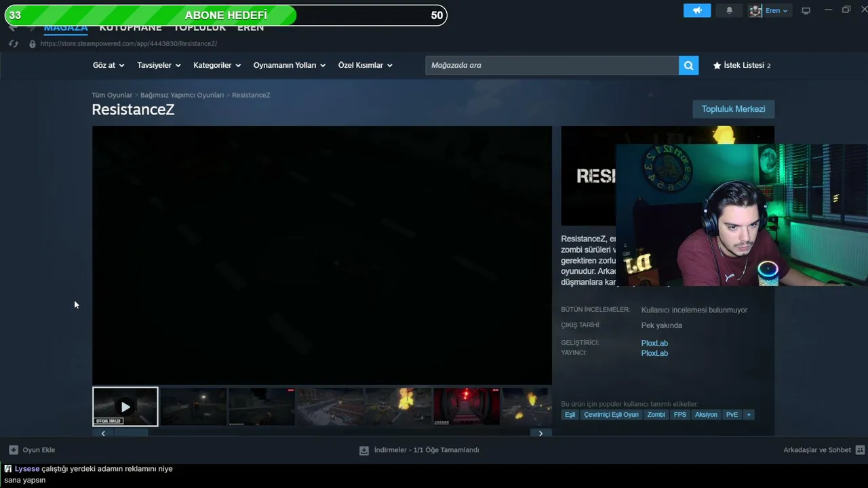
Task: Focus the Mağazada ara search field
Action: 552,65
